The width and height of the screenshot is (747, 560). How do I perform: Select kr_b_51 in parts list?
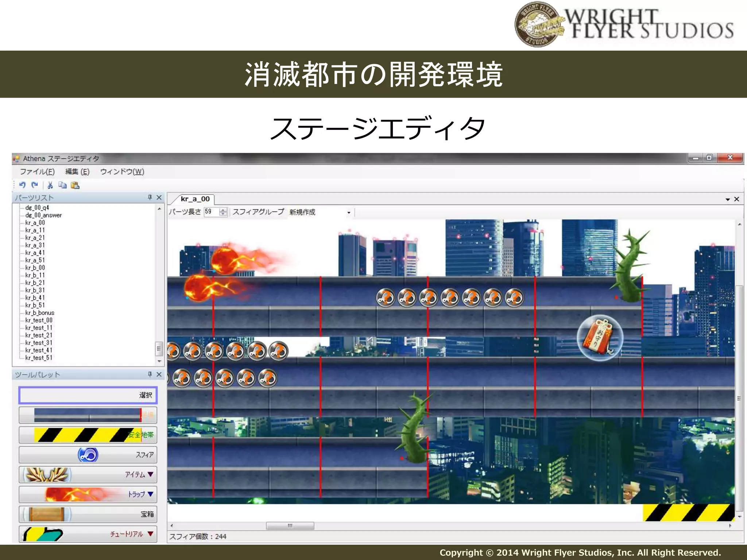(x=35, y=305)
